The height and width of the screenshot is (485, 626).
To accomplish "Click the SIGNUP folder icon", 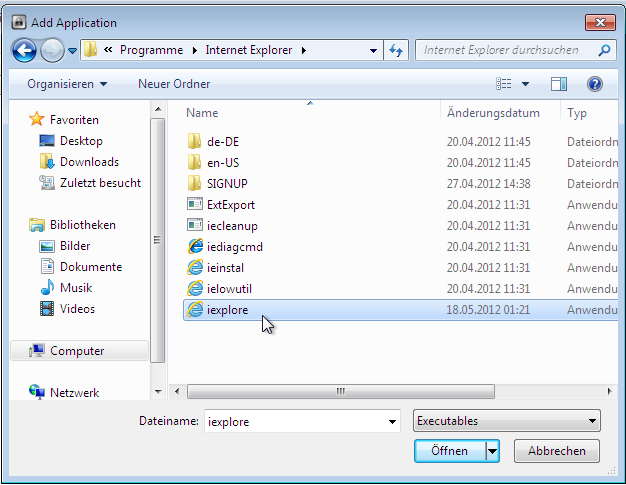I will [x=195, y=184].
